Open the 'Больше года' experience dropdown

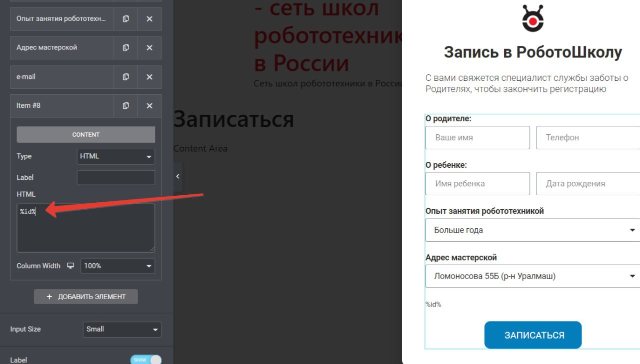(x=532, y=230)
